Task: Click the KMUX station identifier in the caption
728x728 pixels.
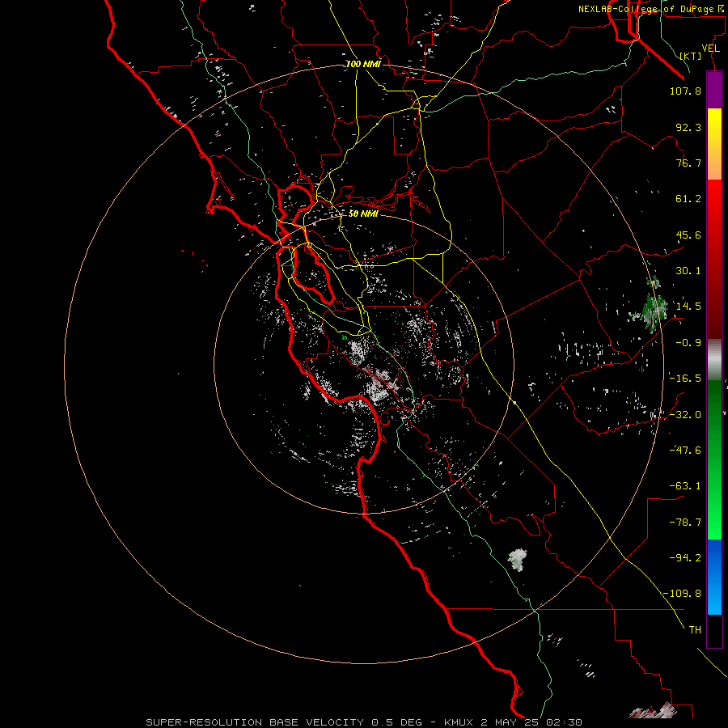Action: [x=459, y=722]
